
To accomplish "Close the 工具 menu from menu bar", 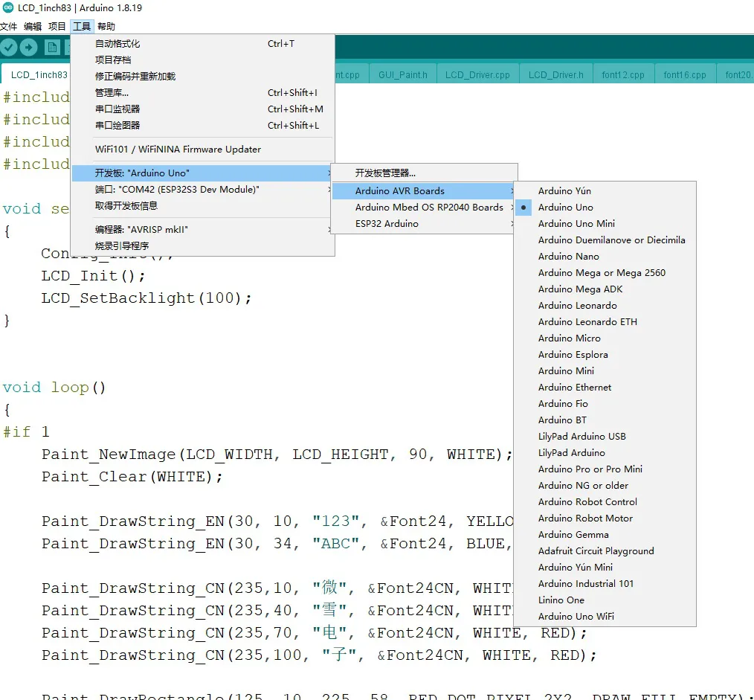I will coord(82,27).
